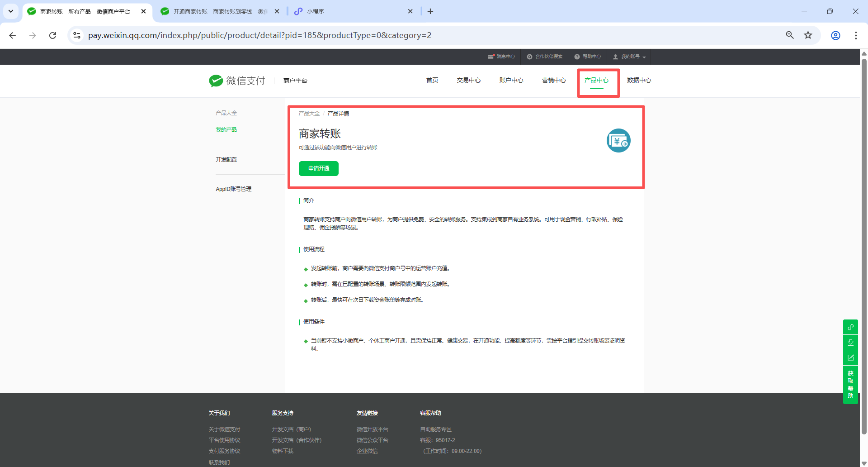868x467 pixels.
Task: Select 开发配置 in the left sidebar
Action: coord(226,159)
